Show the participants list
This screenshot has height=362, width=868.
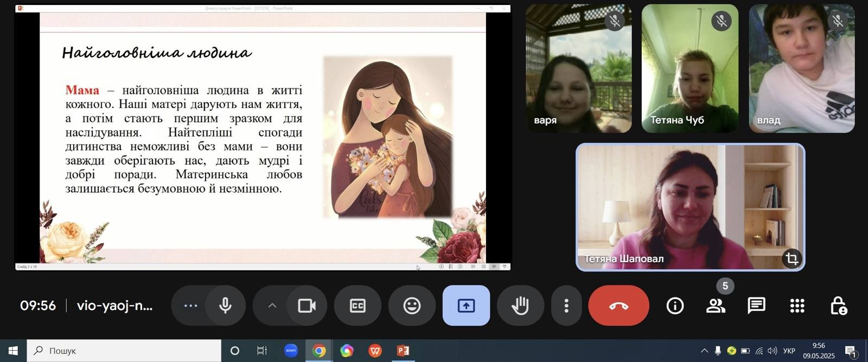[x=716, y=306]
